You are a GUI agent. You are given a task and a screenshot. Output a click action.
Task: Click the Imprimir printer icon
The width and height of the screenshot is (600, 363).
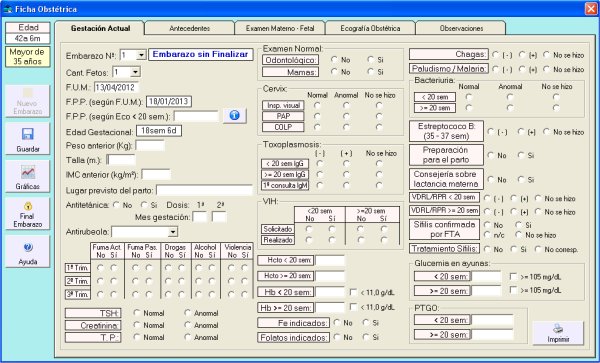pyautogui.click(x=558, y=329)
